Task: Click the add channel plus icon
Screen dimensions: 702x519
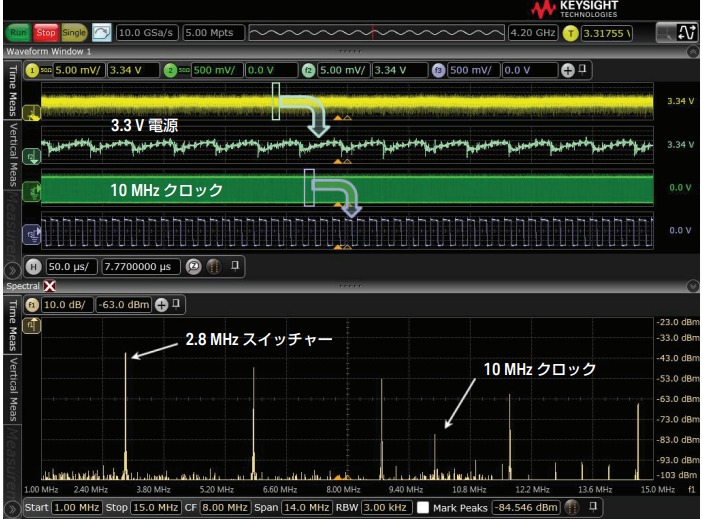Action: (x=567, y=71)
